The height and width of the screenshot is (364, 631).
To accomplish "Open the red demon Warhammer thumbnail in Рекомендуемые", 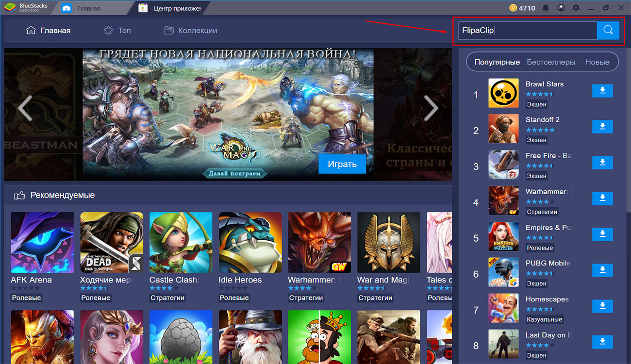I will coord(320,243).
